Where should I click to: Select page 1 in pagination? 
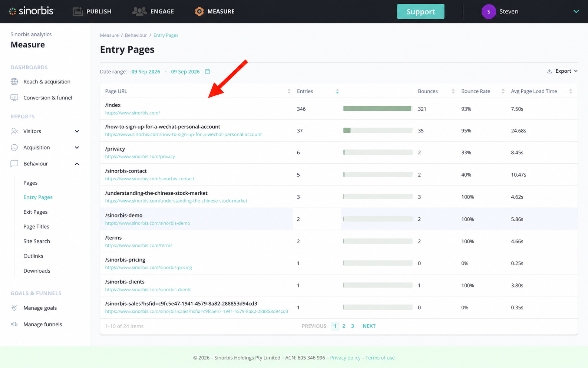coord(335,326)
